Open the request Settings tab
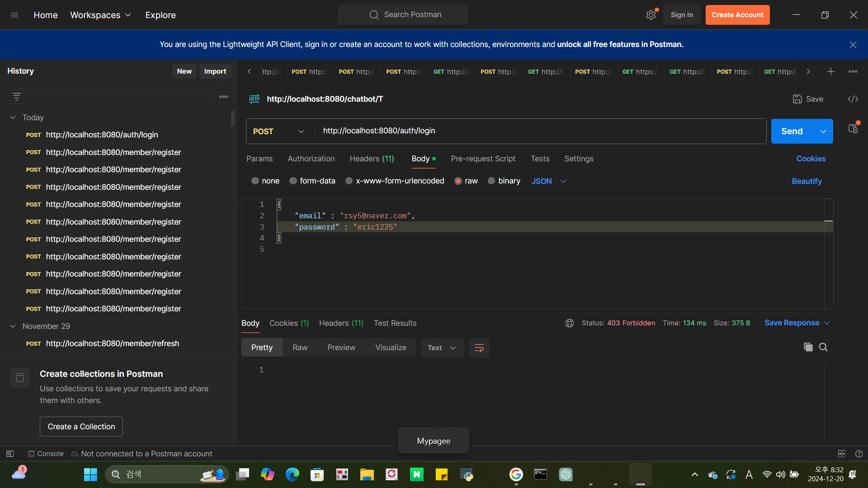This screenshot has height=488, width=868. click(579, 159)
